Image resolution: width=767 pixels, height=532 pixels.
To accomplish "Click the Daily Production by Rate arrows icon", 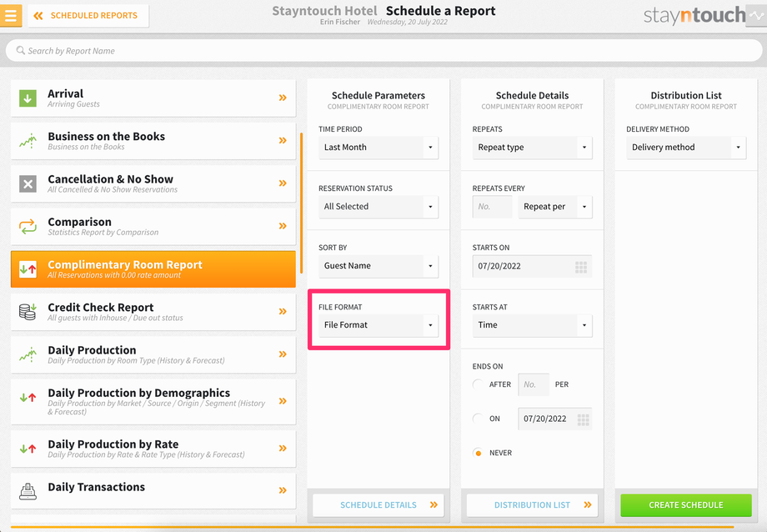I will point(28,449).
